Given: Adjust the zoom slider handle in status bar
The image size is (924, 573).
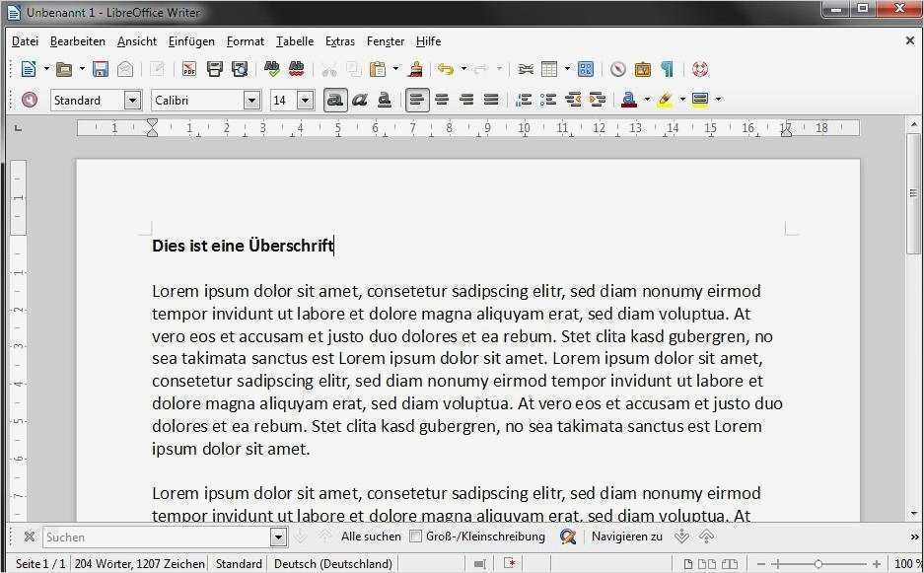Looking at the screenshot, I should coord(817,564).
